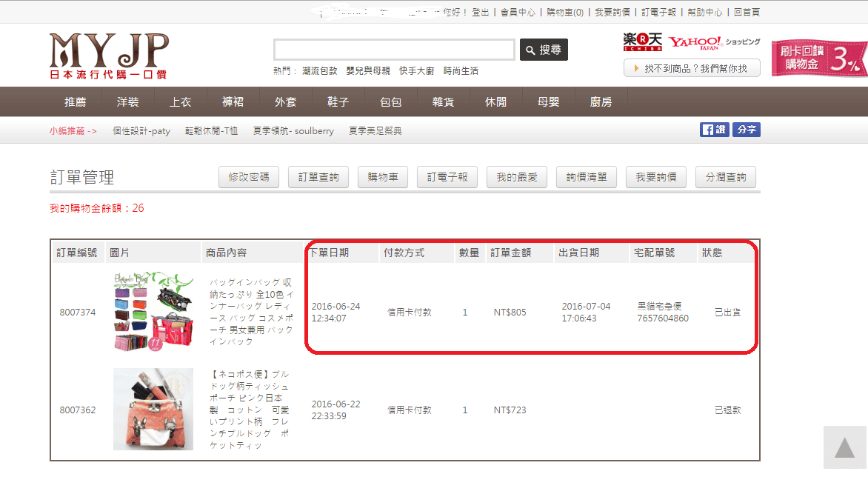868x494 pixels.
Task: Click the 會員中心 link at top
Action: tap(518, 13)
